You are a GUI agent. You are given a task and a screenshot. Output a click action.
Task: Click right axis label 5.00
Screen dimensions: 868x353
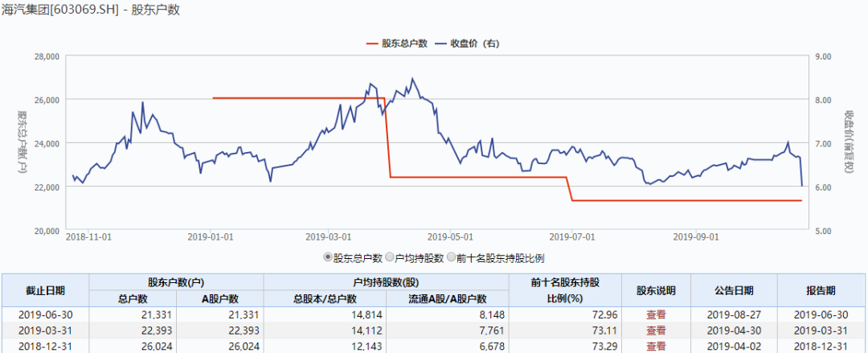coord(825,231)
